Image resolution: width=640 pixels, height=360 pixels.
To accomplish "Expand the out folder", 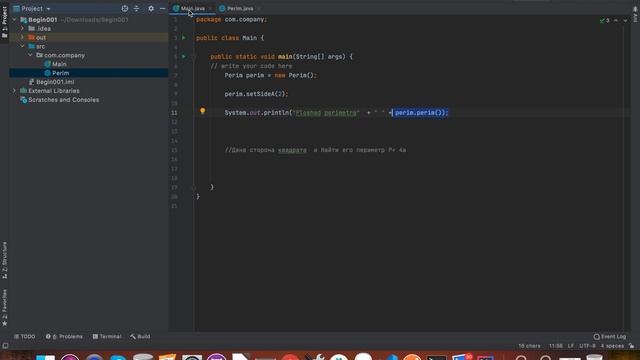I will tap(22, 38).
